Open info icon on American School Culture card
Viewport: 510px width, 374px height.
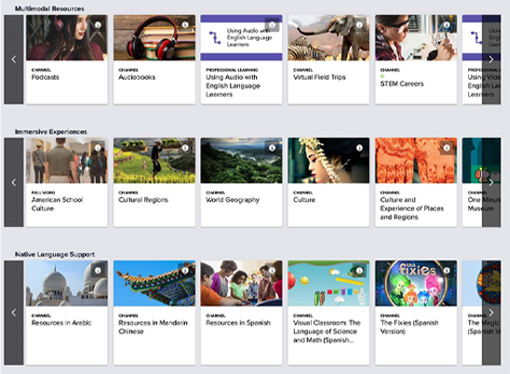click(x=98, y=148)
